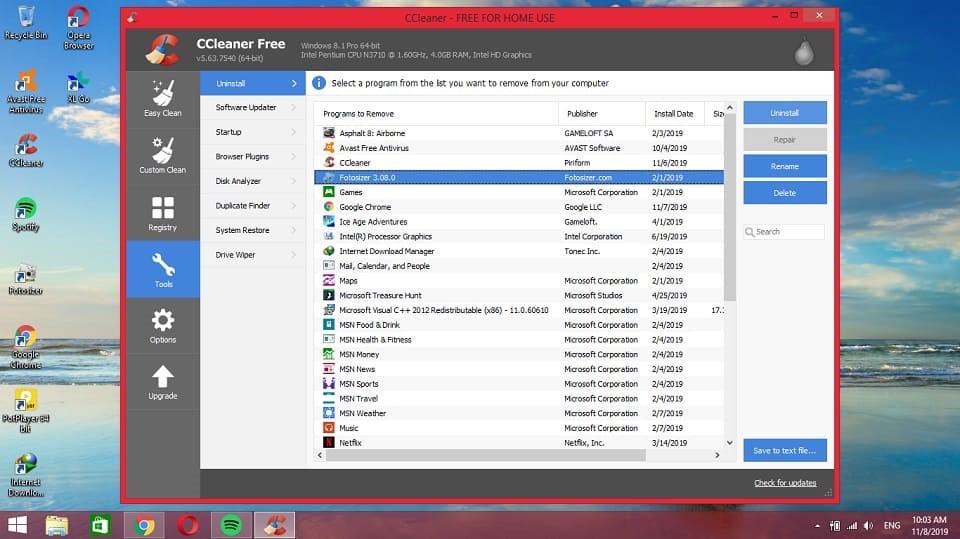
Task: Click the volume icon in system tray
Action: click(868, 526)
